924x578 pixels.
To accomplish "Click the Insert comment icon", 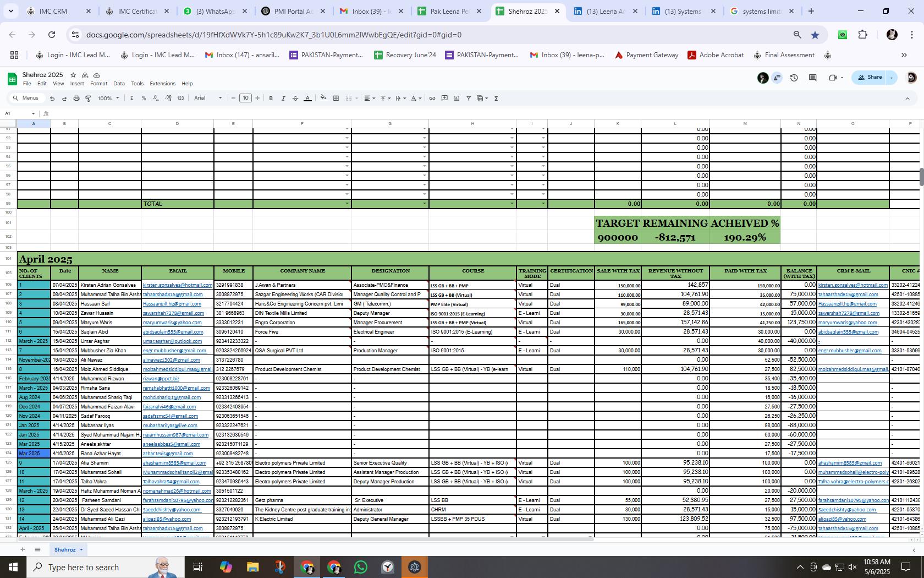I will (x=444, y=99).
